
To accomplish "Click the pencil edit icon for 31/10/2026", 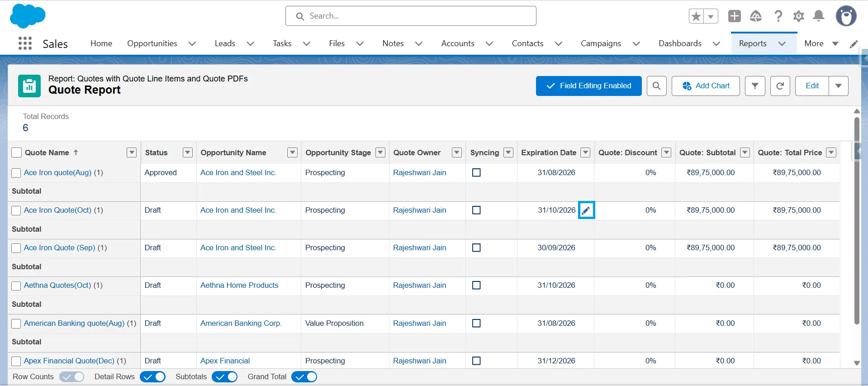I will point(586,210).
